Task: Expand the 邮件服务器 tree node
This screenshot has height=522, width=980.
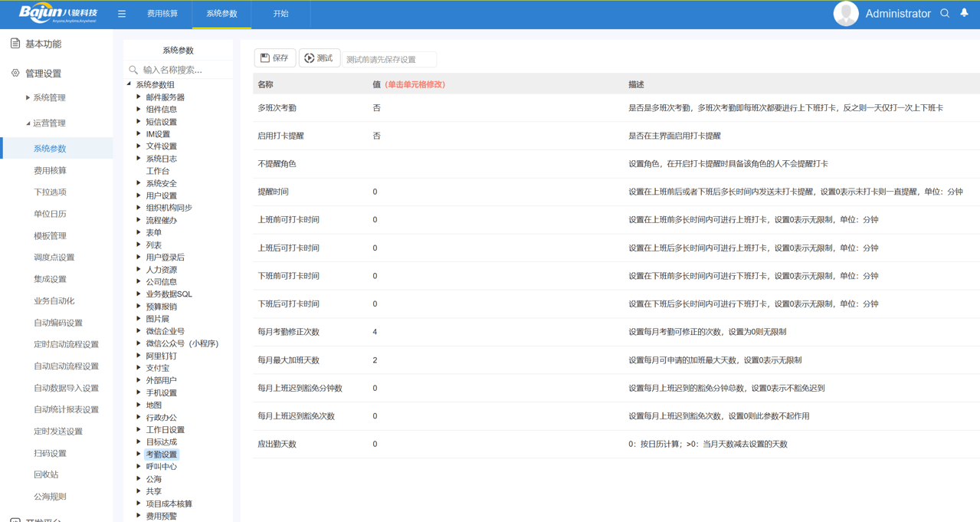Action: coord(140,97)
